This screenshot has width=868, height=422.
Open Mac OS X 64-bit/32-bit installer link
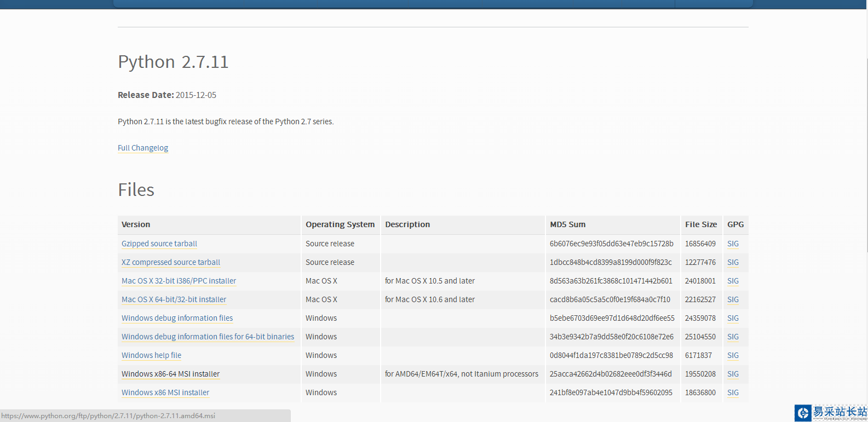tap(174, 299)
